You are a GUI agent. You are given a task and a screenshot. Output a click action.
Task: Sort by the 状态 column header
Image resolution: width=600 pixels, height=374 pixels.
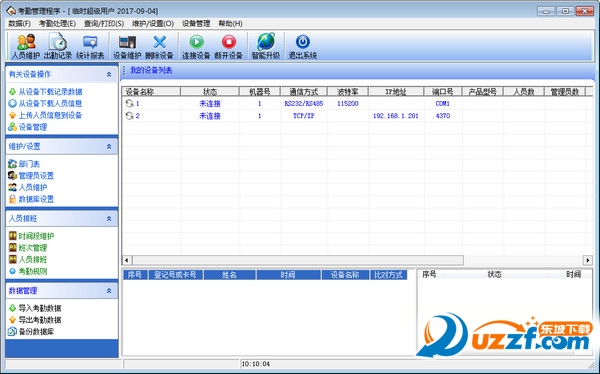coord(210,91)
